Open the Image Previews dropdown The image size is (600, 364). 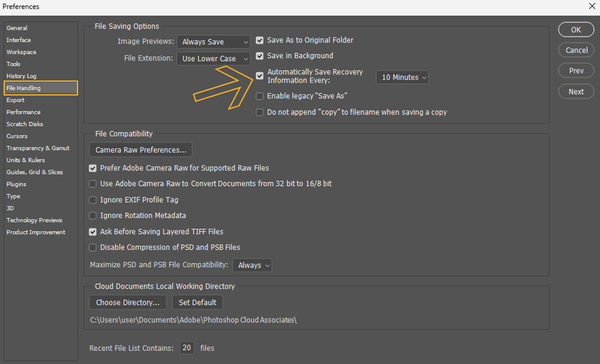[213, 42]
